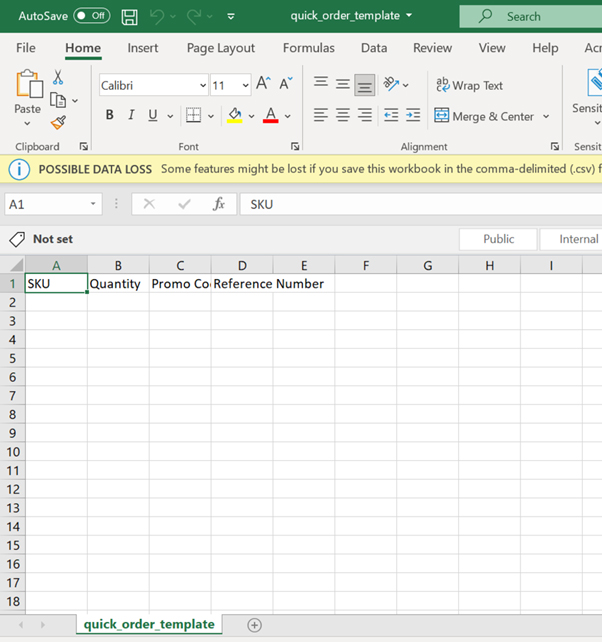Click the Insert Function fx icon

click(x=219, y=203)
